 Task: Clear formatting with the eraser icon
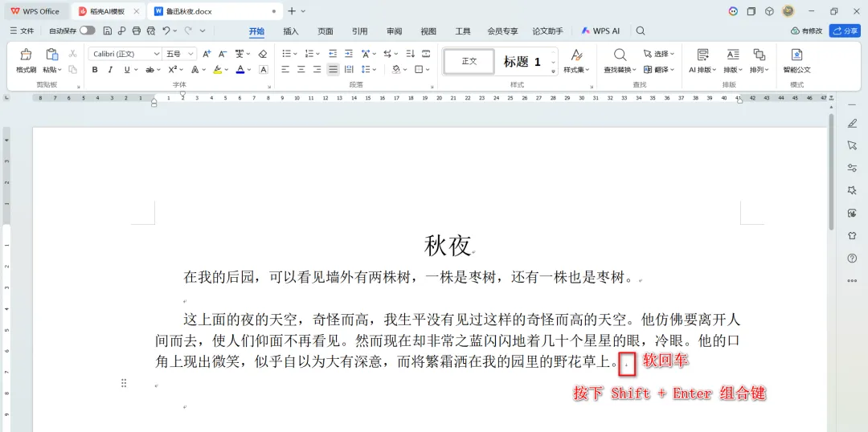(263, 54)
